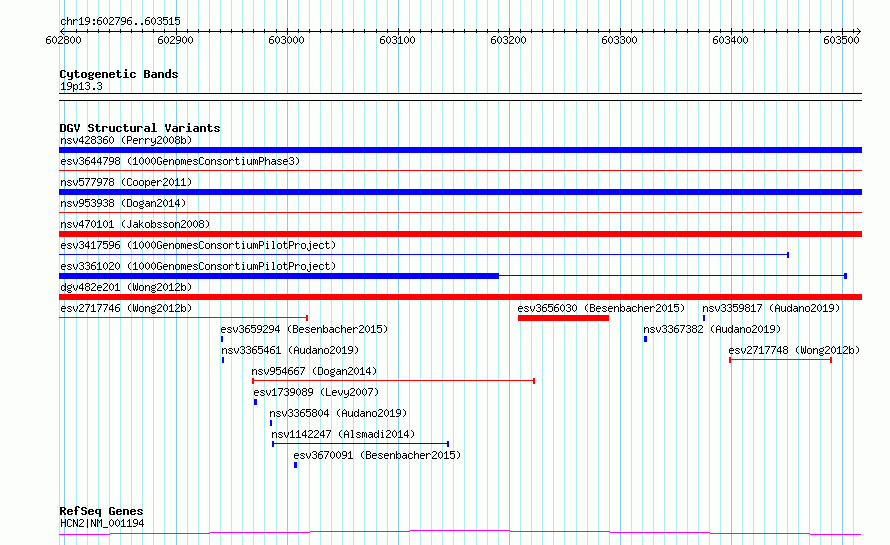This screenshot has height=545, width=890.
Task: Click the 603000 ruler position
Action: point(286,40)
